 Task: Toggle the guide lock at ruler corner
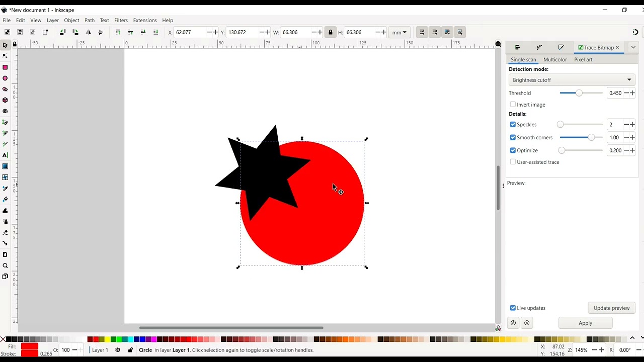click(15, 44)
